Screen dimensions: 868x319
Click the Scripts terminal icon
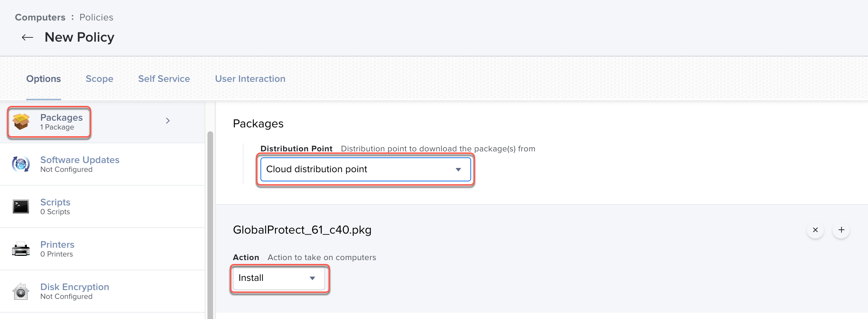tap(21, 206)
